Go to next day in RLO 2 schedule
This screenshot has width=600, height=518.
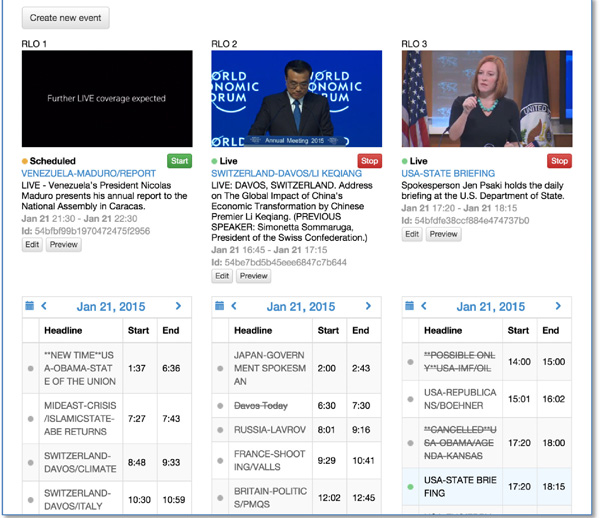(x=368, y=306)
